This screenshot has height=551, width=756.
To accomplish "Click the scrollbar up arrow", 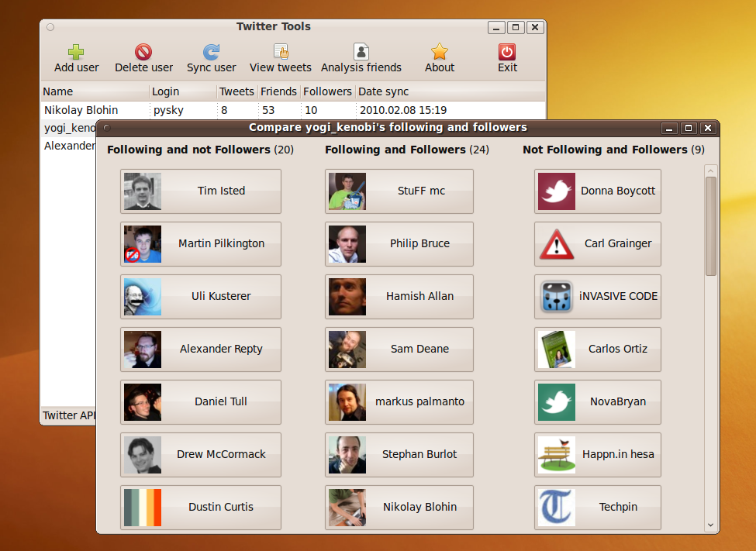I will tap(711, 170).
